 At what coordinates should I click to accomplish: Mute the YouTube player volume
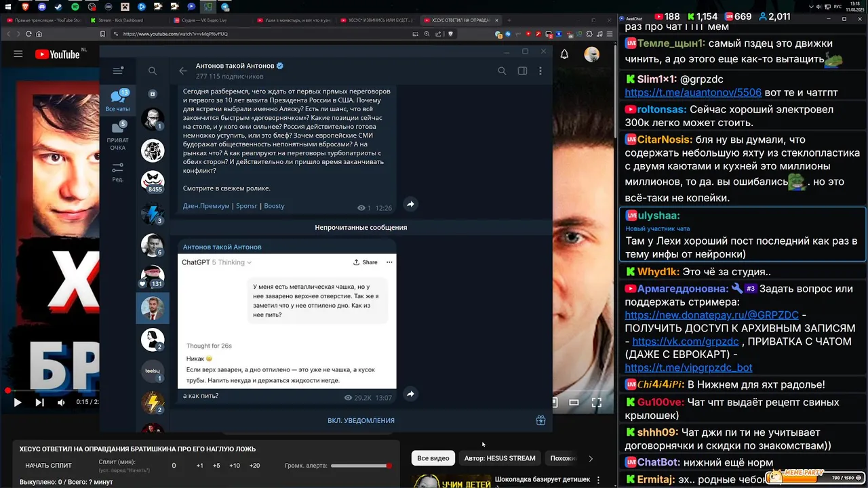click(x=61, y=402)
